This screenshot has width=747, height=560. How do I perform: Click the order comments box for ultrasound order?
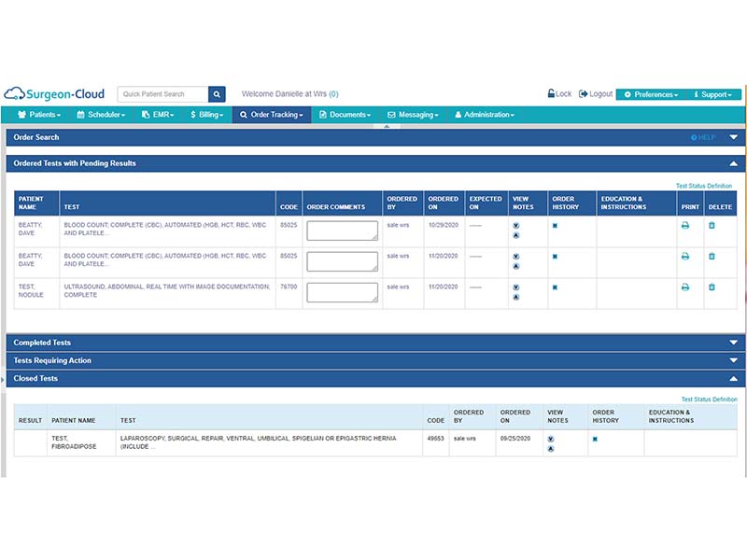pos(342,292)
